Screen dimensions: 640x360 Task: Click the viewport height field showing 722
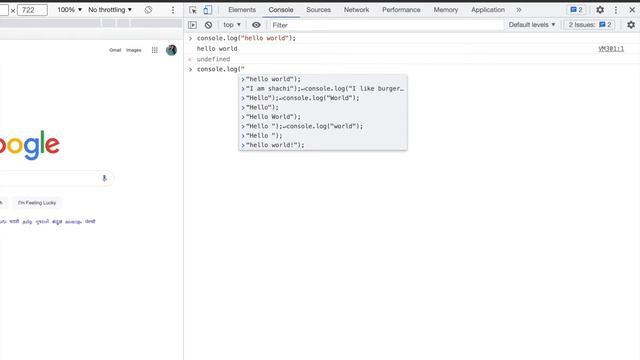click(32, 10)
